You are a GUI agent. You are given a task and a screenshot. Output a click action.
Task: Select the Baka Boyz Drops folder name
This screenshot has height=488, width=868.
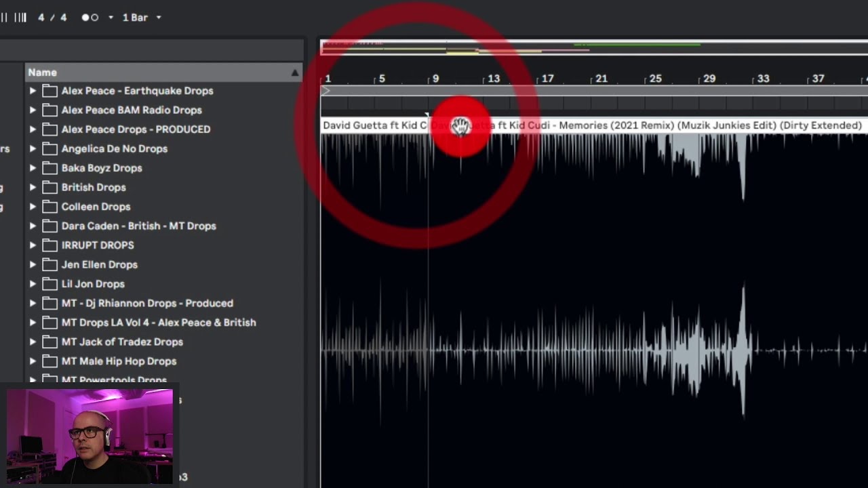(102, 168)
